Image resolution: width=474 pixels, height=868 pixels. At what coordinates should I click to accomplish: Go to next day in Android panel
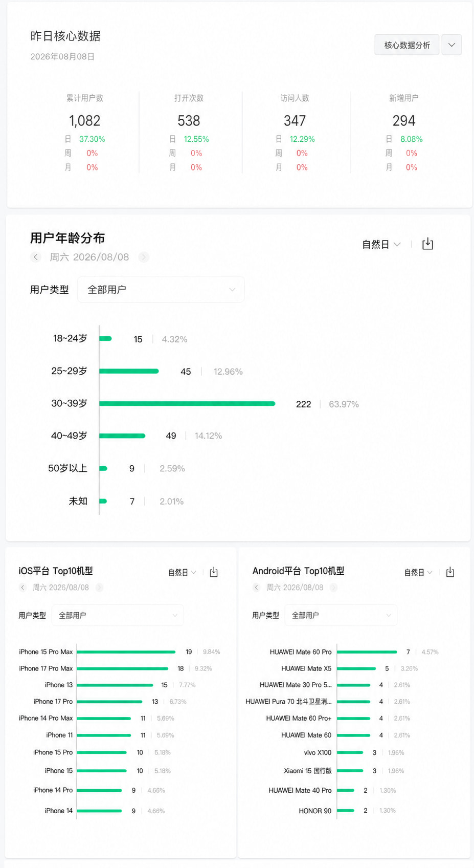click(x=333, y=588)
